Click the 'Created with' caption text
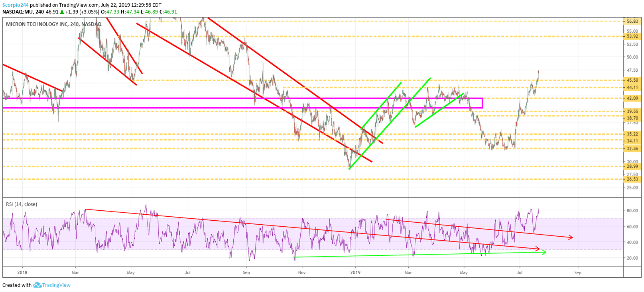 [17, 285]
